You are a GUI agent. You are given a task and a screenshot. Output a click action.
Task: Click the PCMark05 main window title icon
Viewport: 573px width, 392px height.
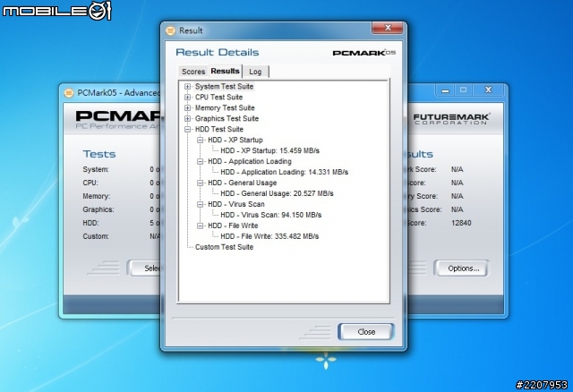(x=69, y=93)
